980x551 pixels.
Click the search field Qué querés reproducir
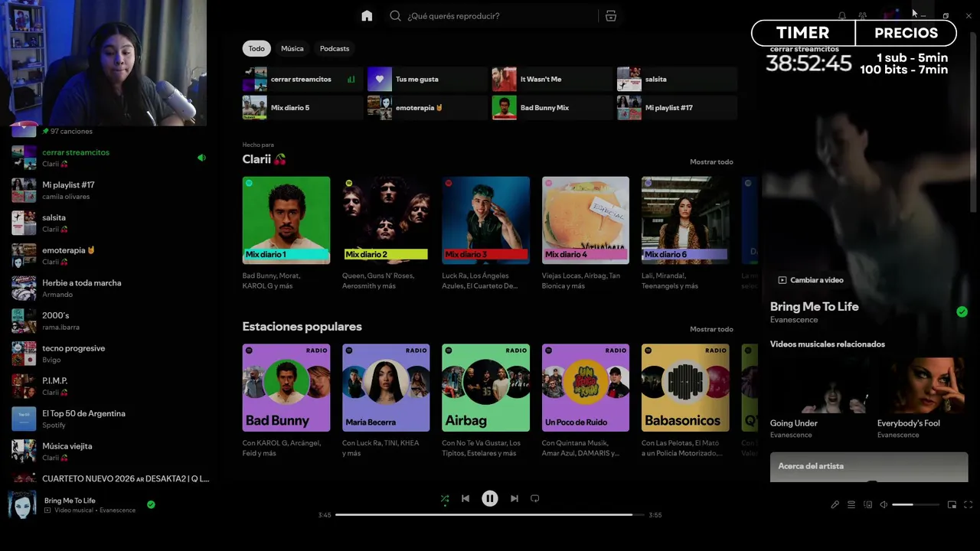(492, 16)
